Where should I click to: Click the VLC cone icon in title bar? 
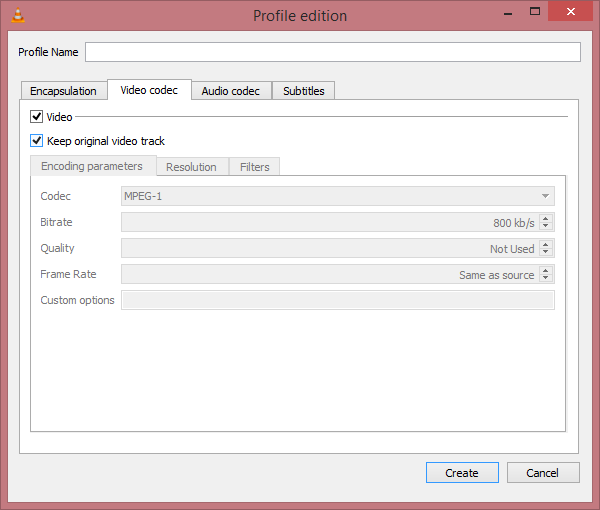pos(15,15)
